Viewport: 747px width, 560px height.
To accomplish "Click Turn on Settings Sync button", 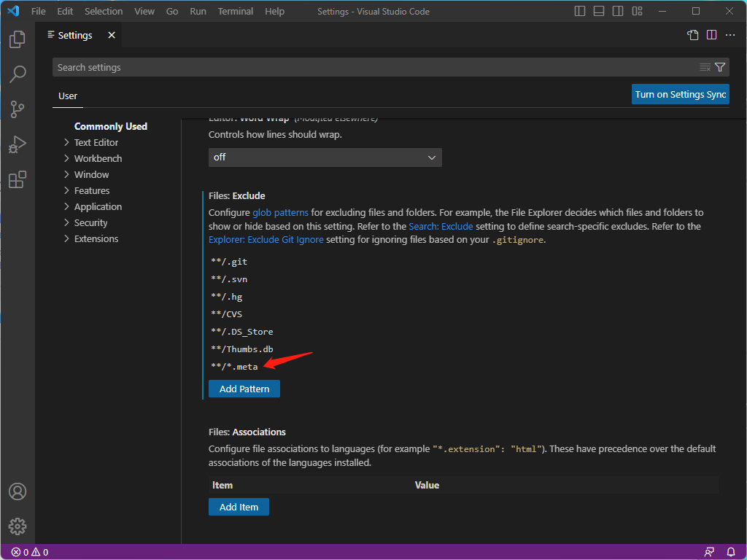I will coord(681,94).
